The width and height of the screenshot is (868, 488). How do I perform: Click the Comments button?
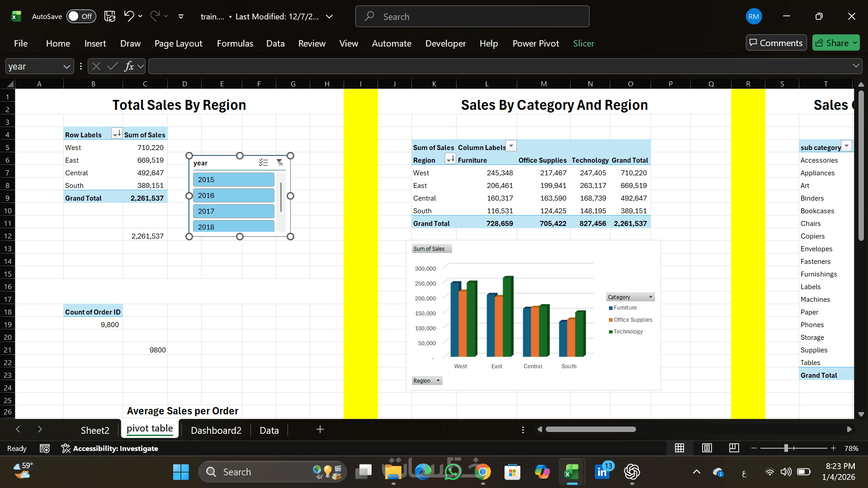[776, 43]
